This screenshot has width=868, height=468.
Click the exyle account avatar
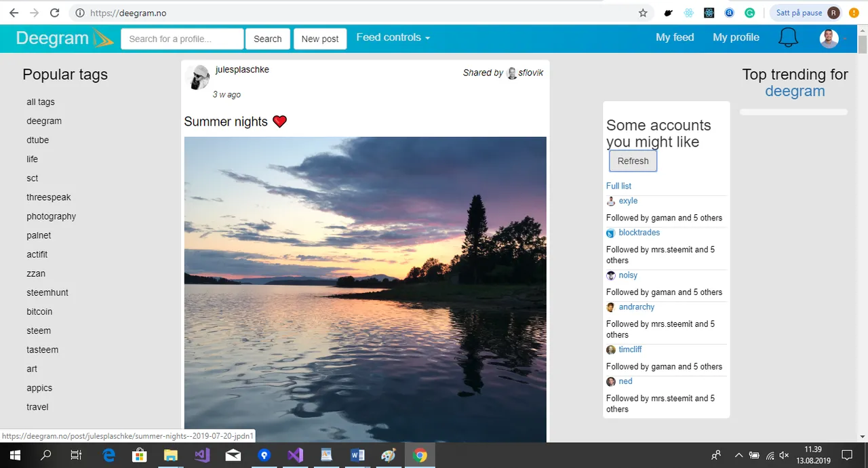[x=611, y=201]
